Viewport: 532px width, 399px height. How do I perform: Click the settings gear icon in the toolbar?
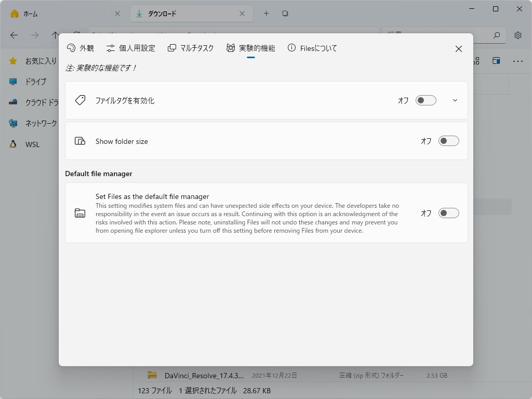[517, 35]
